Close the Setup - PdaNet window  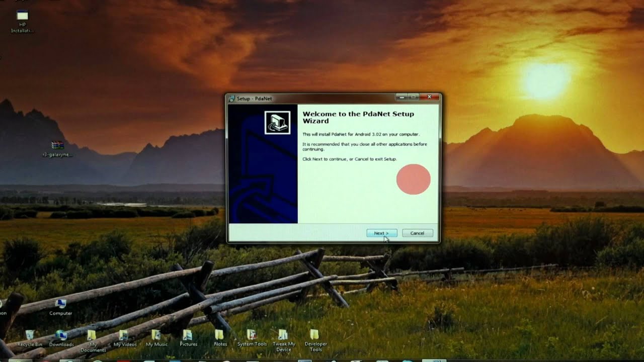pyautogui.click(x=430, y=97)
